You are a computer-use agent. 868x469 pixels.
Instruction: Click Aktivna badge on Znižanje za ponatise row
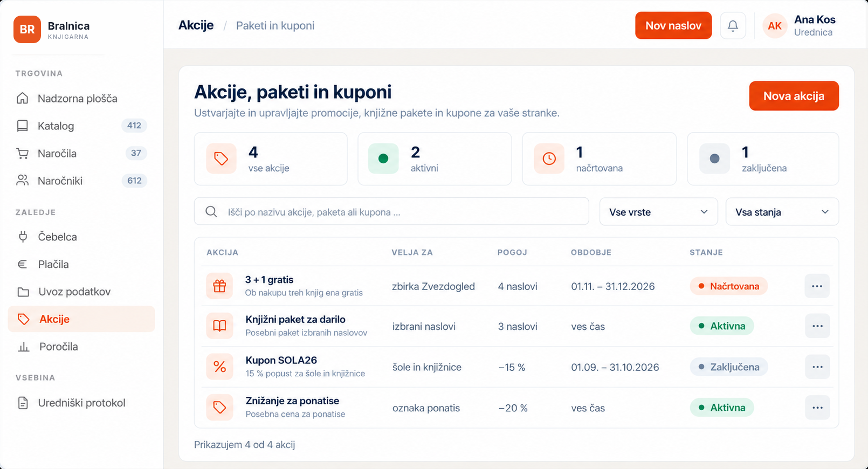[x=721, y=408]
